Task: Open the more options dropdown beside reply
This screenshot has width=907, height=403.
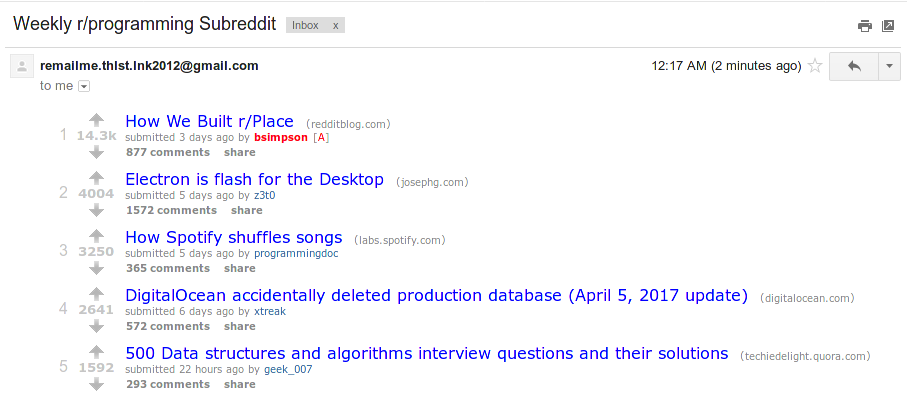Action: [x=889, y=66]
